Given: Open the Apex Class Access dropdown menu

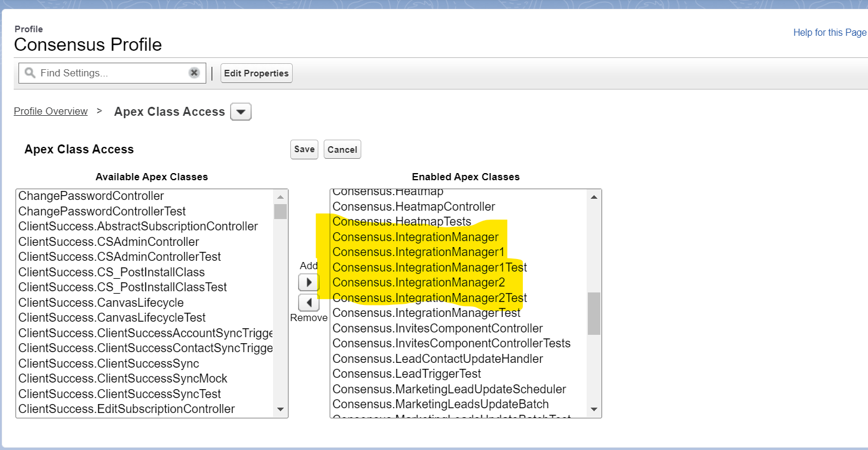Looking at the screenshot, I should tap(241, 112).
